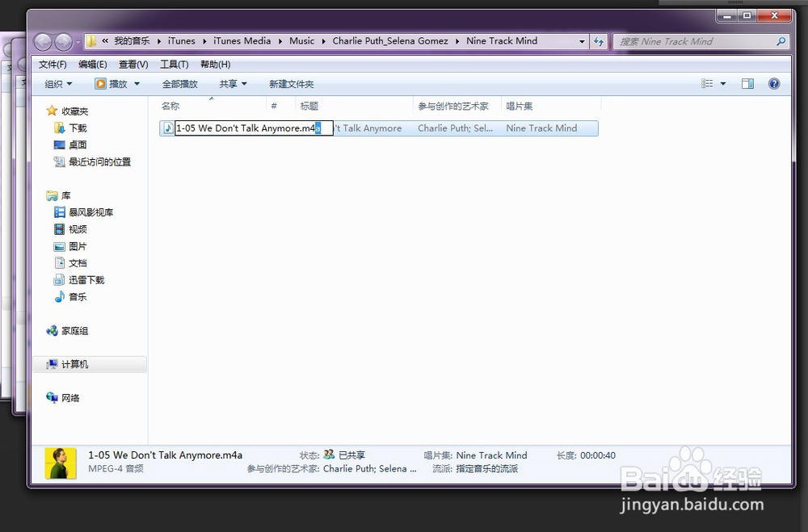This screenshot has width=808, height=532.
Task: Go forward with the Forward arrow button
Action: pos(63,42)
